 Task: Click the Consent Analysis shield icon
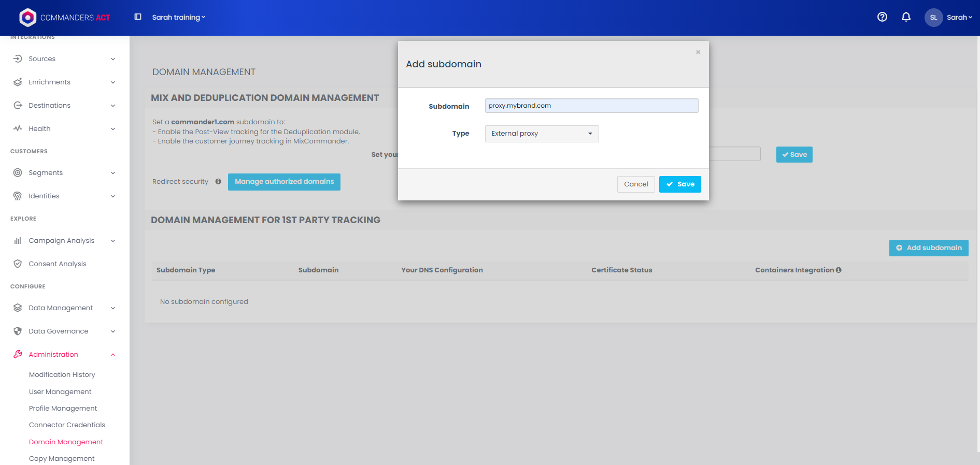coord(18,264)
